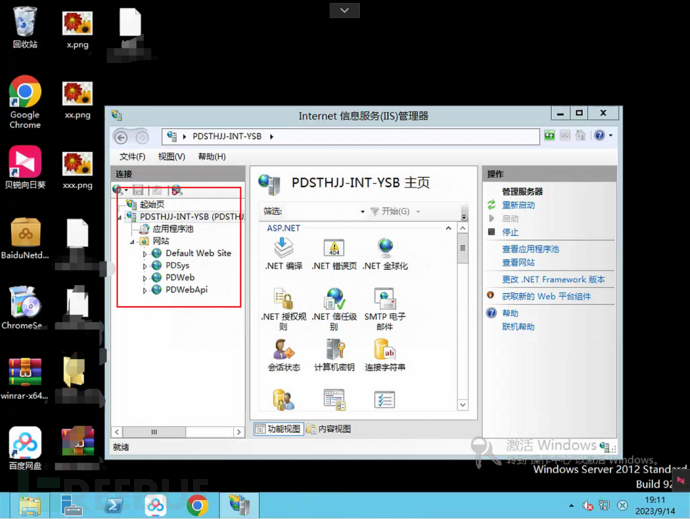Select the xxx.png file on desktop
690x519 pixels.
(x=77, y=170)
